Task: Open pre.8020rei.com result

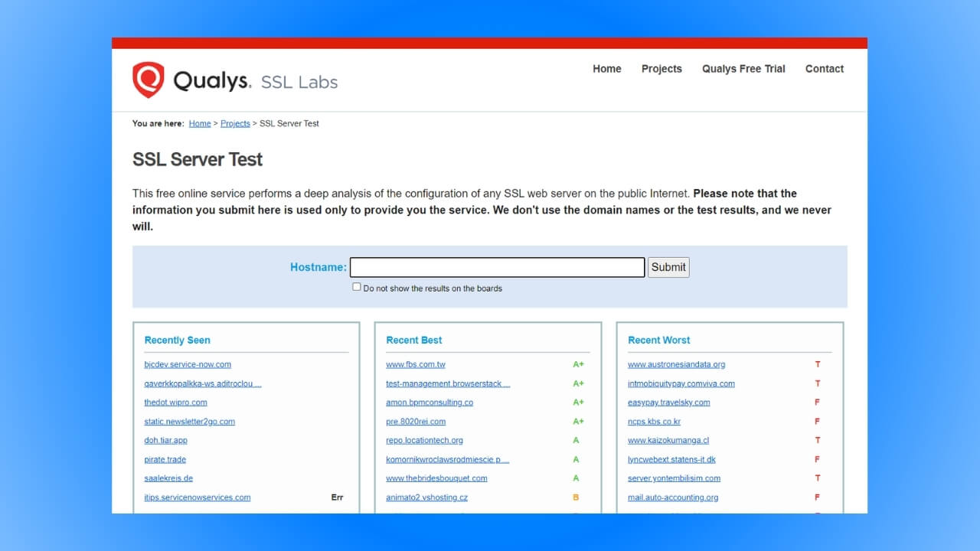Action: click(x=416, y=422)
